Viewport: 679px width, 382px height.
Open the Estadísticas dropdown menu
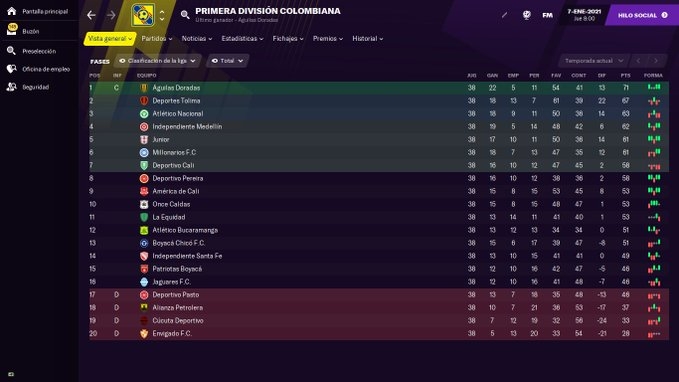coord(242,39)
